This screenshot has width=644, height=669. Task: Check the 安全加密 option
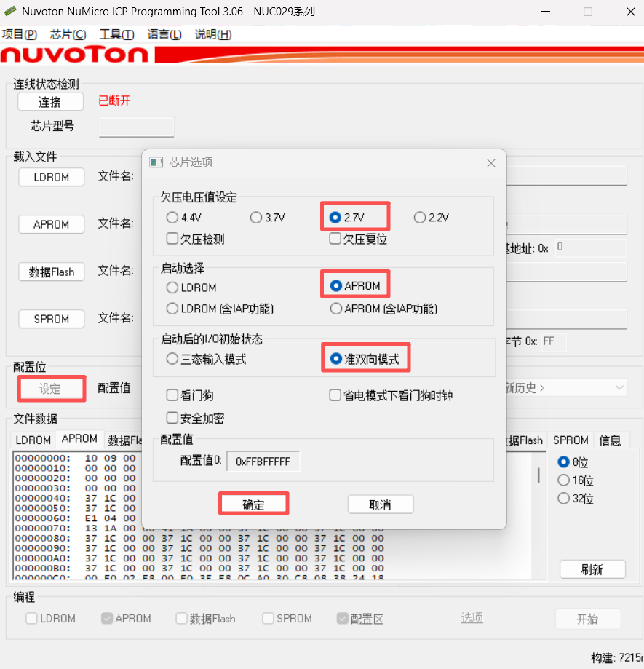tap(172, 418)
